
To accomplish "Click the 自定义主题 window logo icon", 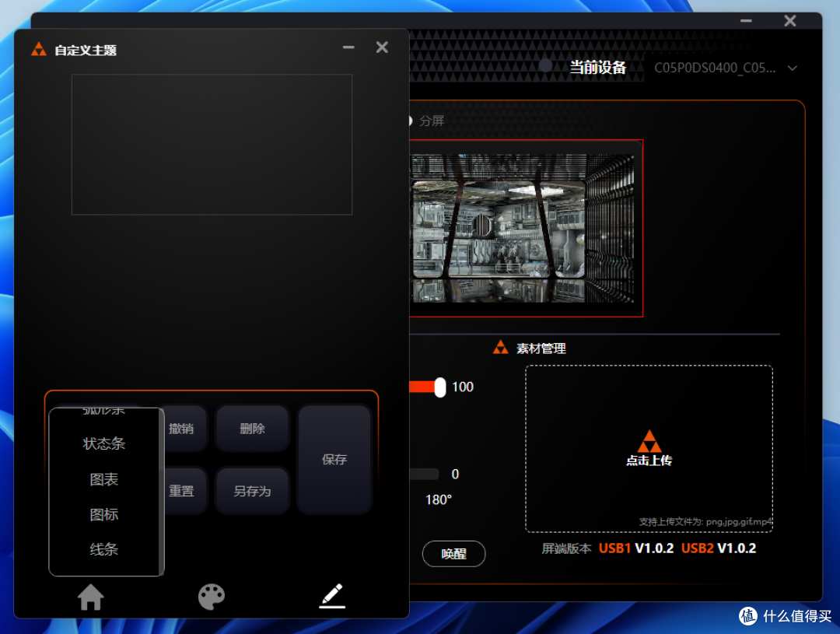I will click(39, 50).
